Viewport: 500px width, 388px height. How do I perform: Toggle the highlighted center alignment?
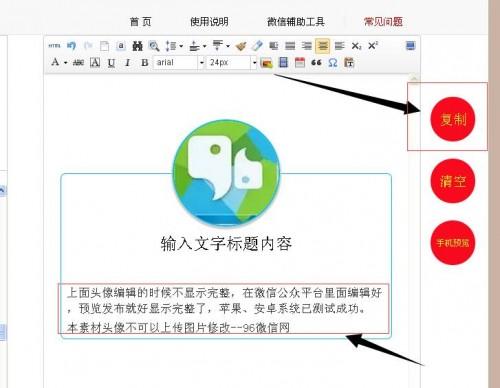pos(322,46)
